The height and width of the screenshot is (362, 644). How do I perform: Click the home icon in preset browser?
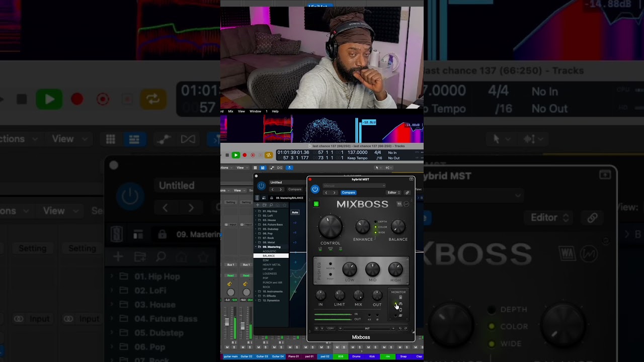tap(278, 205)
